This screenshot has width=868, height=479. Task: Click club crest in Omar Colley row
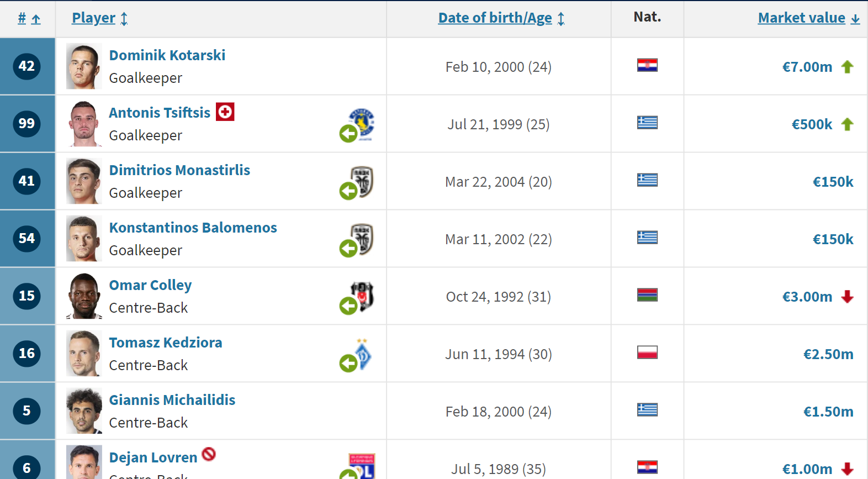362,296
